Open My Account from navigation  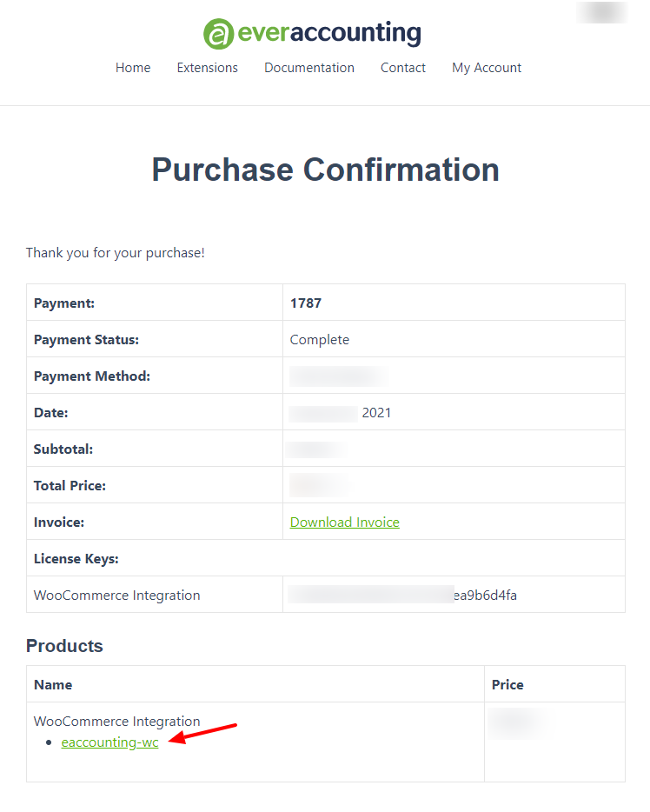pyautogui.click(x=487, y=68)
